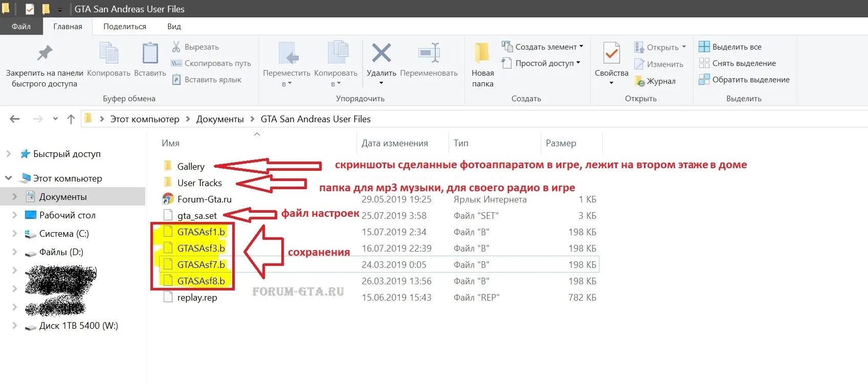Expand Быстрый доступ tree node
Viewport: 868px width, 384px height.
coord(8,153)
